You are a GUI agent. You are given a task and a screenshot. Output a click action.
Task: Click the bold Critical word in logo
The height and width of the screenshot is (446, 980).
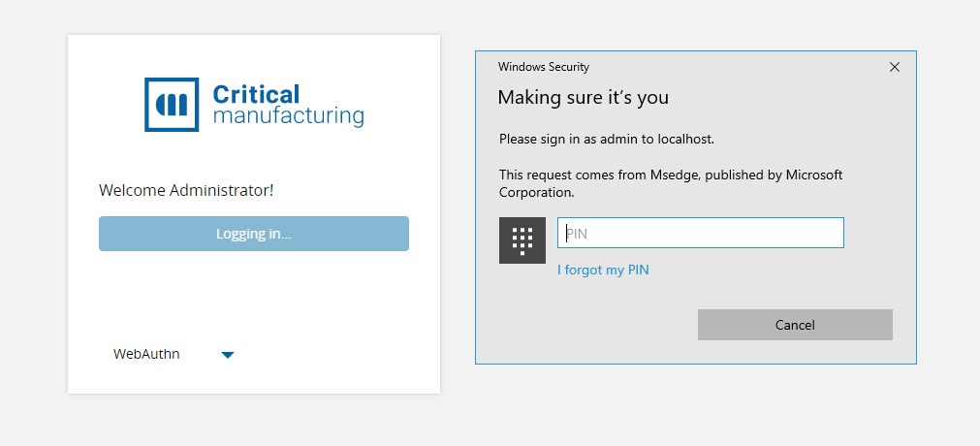[256, 94]
